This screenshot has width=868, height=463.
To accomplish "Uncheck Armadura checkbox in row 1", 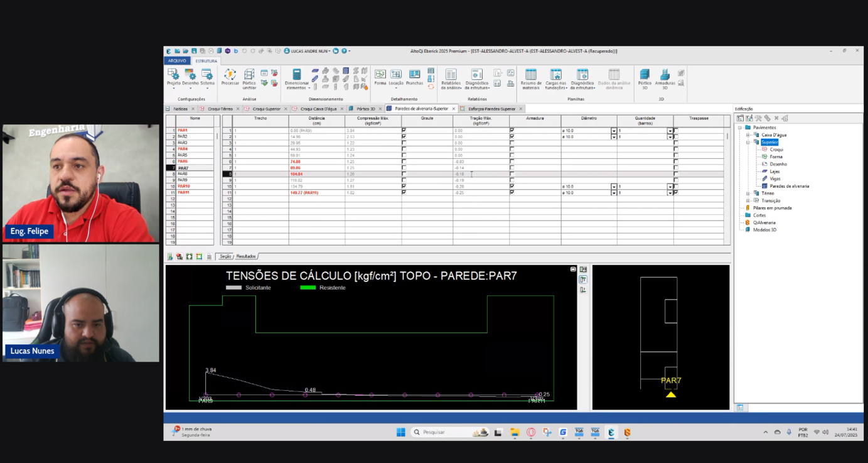I will coord(512,130).
